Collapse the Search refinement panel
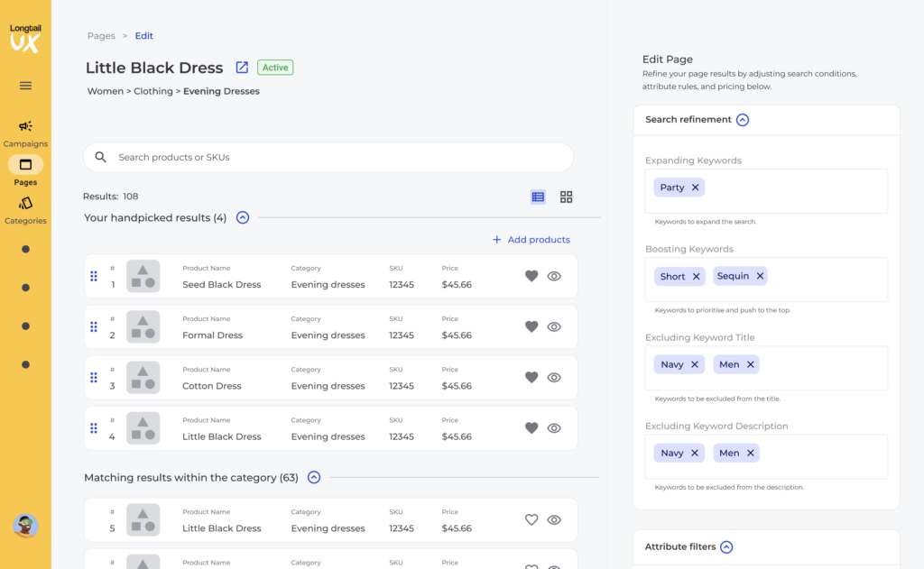Viewport: 924px width, 569px height. pyautogui.click(x=743, y=120)
